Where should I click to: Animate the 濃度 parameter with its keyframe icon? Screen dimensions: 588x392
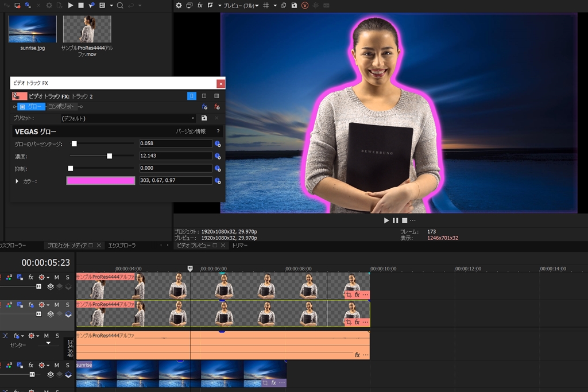(x=218, y=156)
